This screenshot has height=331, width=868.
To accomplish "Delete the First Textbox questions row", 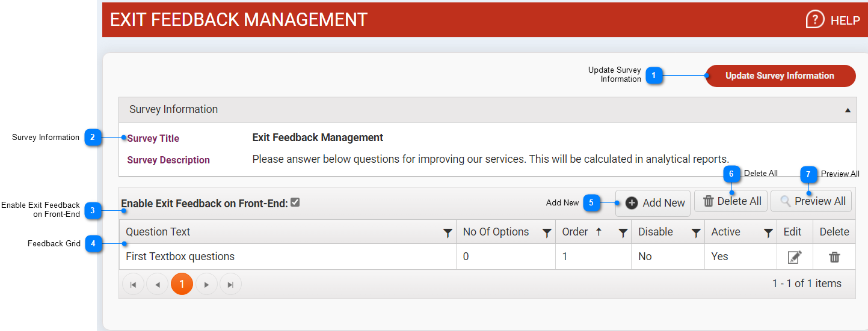I will point(834,257).
